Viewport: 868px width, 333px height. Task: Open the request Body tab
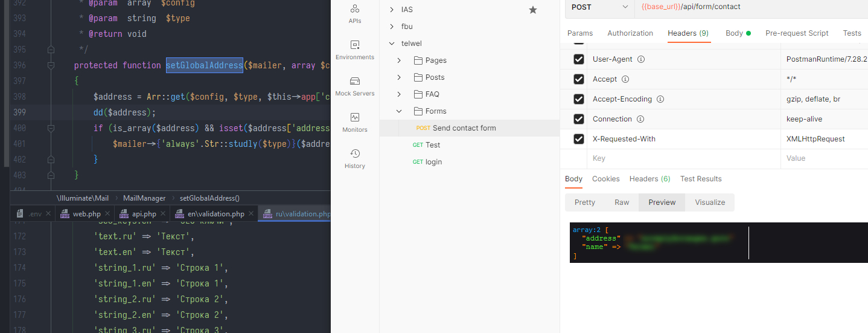738,33
